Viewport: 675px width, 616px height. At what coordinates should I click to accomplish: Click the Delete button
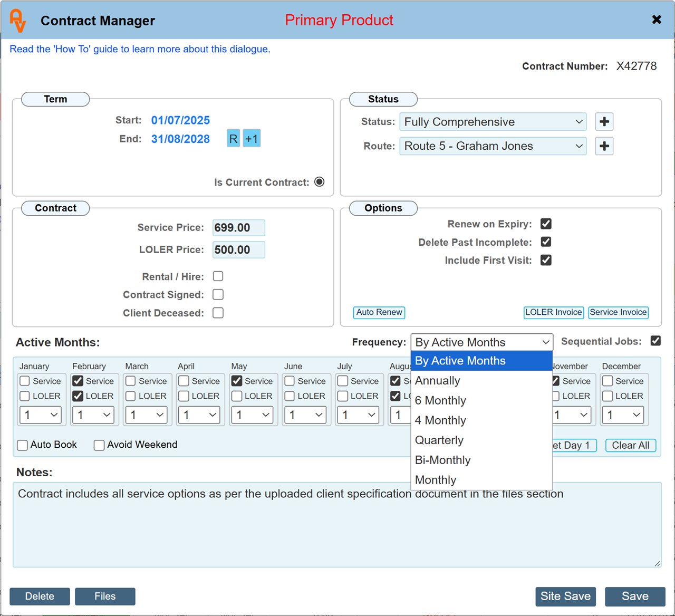click(x=40, y=596)
